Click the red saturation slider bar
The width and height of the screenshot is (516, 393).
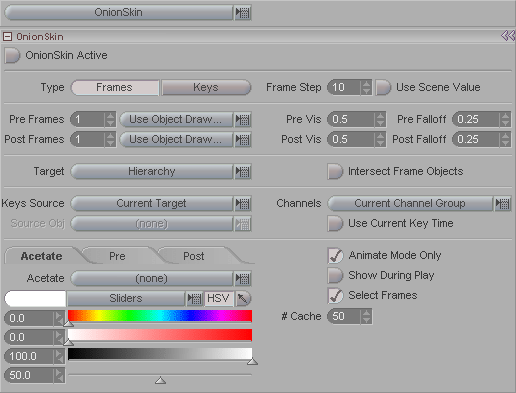click(160, 335)
